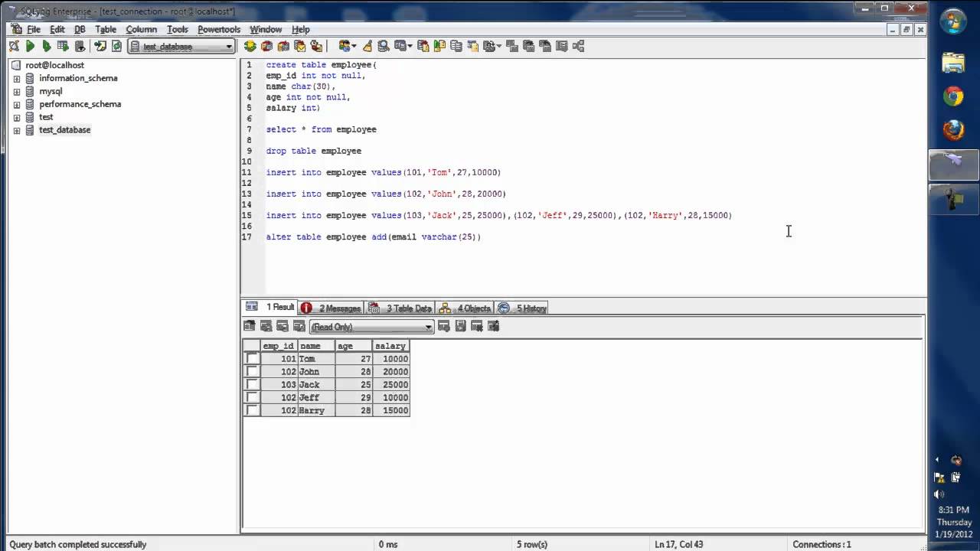The height and width of the screenshot is (551, 980).
Task: Expand the performance_schema database node
Action: (x=17, y=104)
